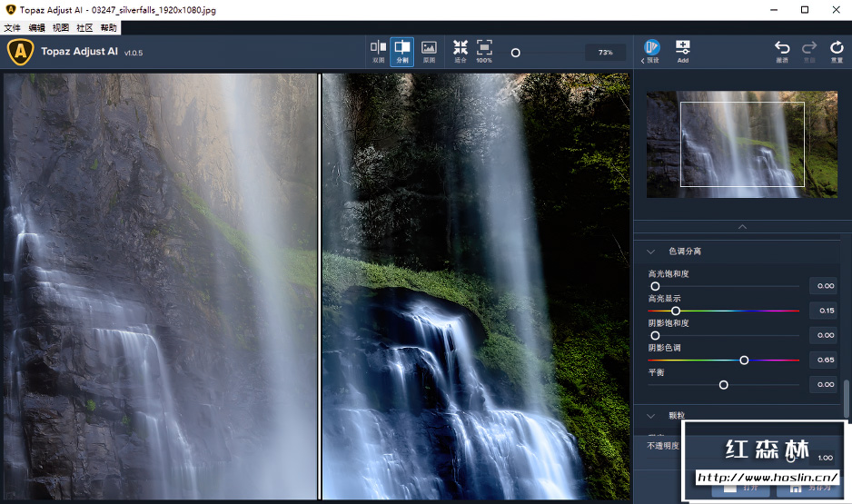Open the 社区 menu
Viewport: 852px width, 504px height.
tap(84, 28)
